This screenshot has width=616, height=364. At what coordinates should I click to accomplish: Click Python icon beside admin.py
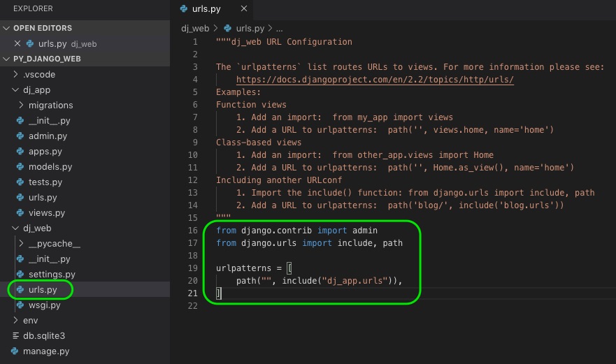[x=20, y=136]
